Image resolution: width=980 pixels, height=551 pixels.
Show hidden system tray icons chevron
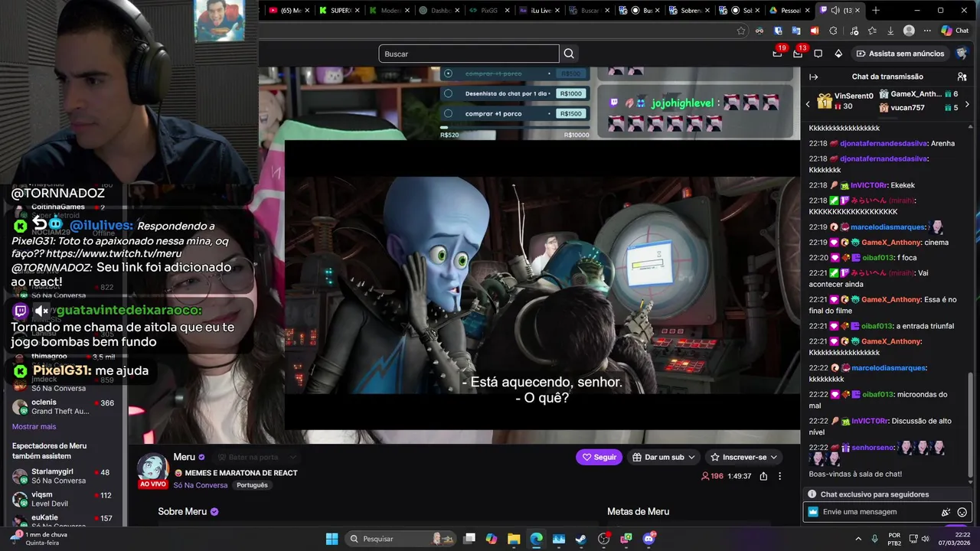coord(857,539)
